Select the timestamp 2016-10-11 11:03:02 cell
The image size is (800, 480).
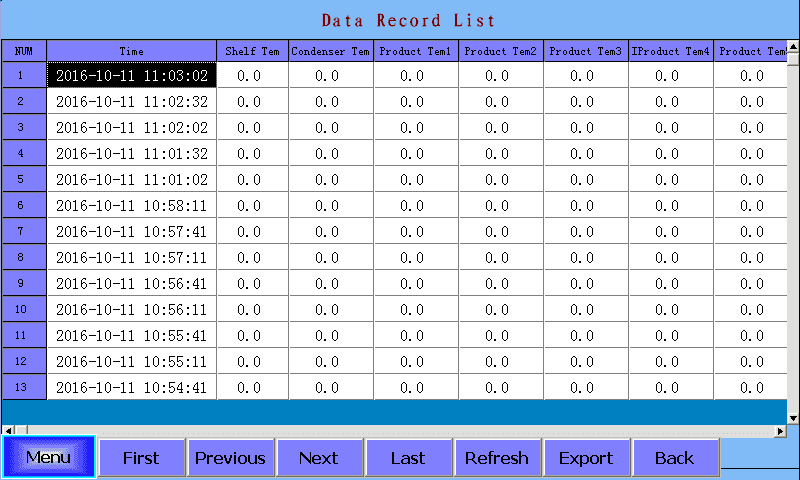coord(131,75)
